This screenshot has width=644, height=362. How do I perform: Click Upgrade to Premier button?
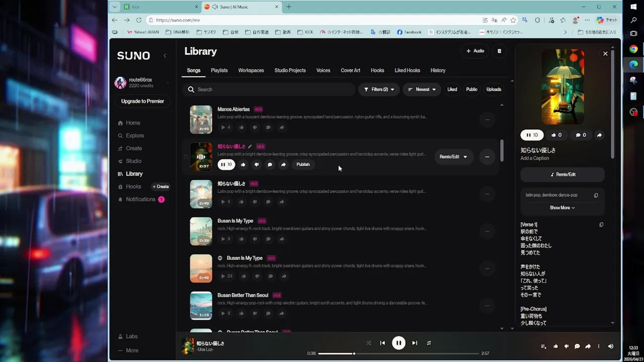click(142, 101)
